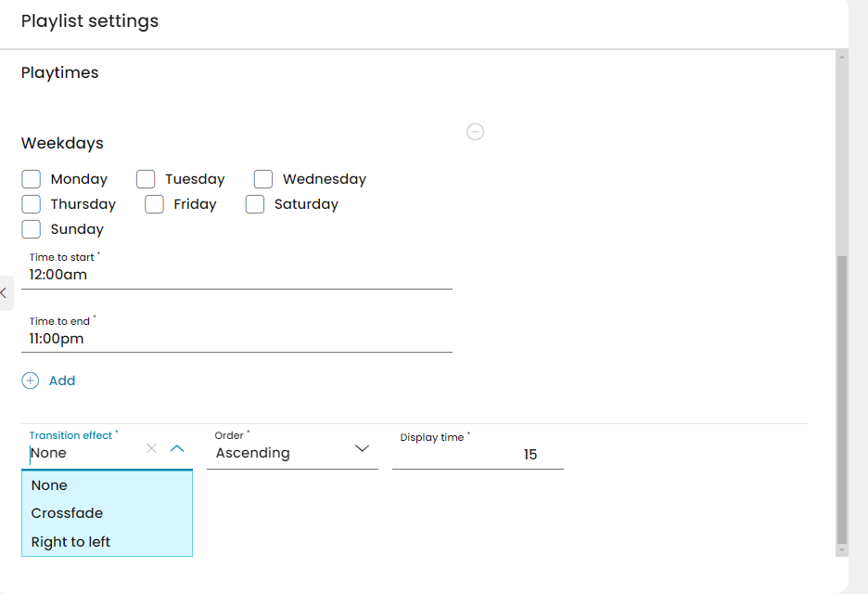868x594 pixels.
Task: Check the Friday checkbox
Action: [154, 204]
